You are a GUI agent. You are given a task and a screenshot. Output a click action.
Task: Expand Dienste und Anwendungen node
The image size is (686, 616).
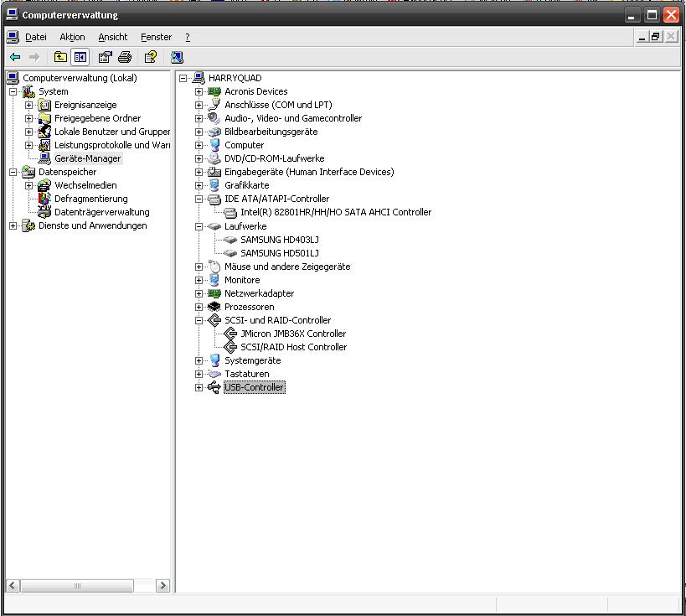coord(13,226)
